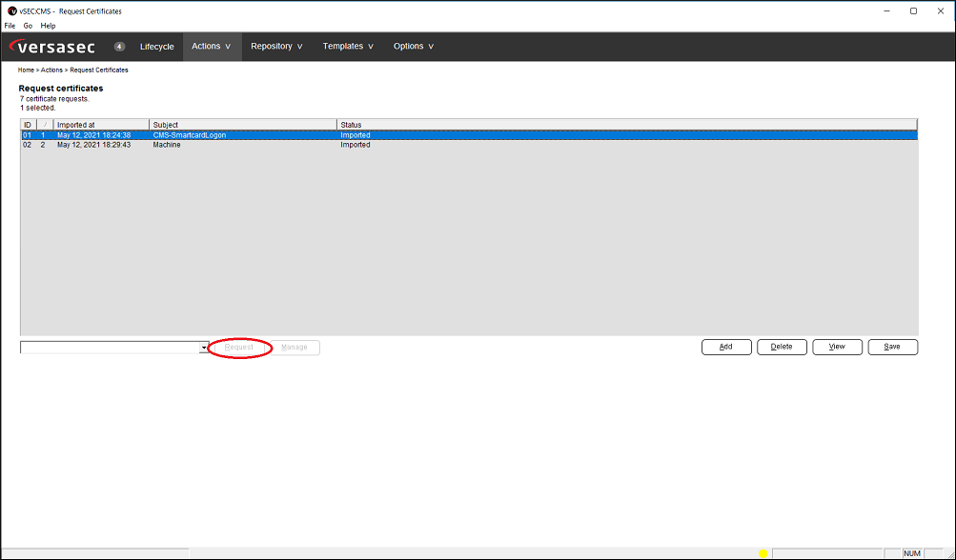Click Actions in the breadcrumb
Screen dimensions: 956x560
pos(51,70)
